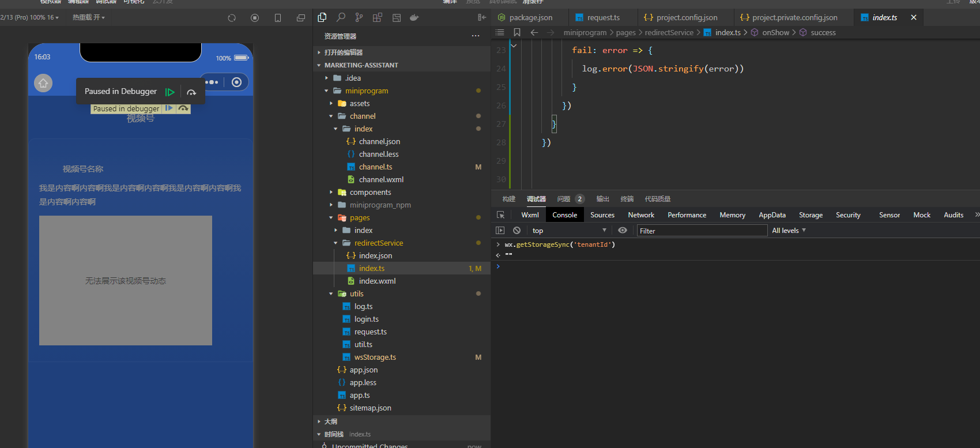Image resolution: width=980 pixels, height=448 pixels.
Task: Resume script execution with green play icon
Action: tap(170, 92)
